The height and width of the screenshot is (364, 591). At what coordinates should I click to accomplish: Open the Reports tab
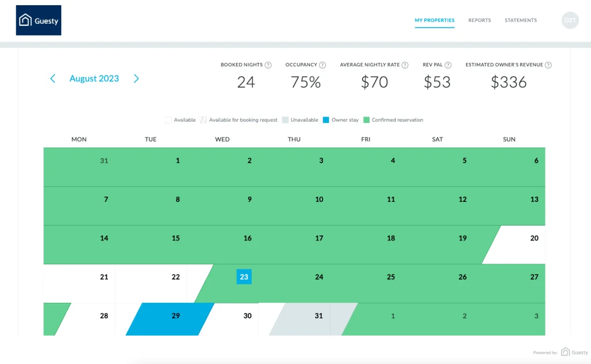point(480,20)
